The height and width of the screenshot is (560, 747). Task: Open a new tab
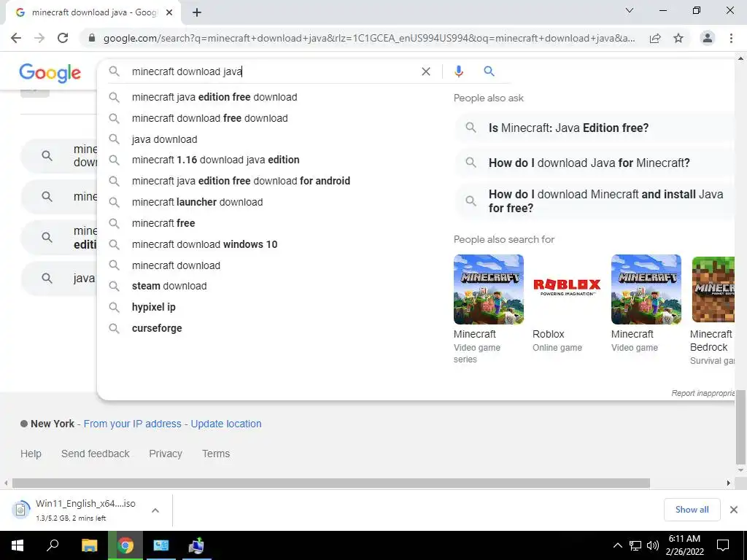click(x=197, y=12)
